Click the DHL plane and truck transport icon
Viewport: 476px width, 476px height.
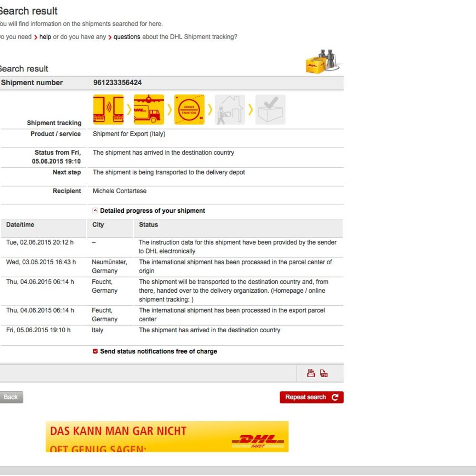tap(149, 109)
